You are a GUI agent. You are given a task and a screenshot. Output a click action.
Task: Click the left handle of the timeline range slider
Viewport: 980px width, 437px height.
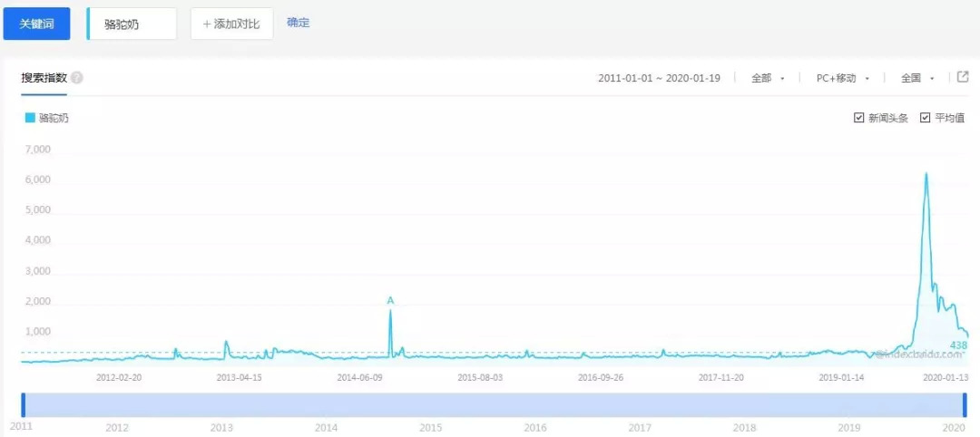point(24,404)
